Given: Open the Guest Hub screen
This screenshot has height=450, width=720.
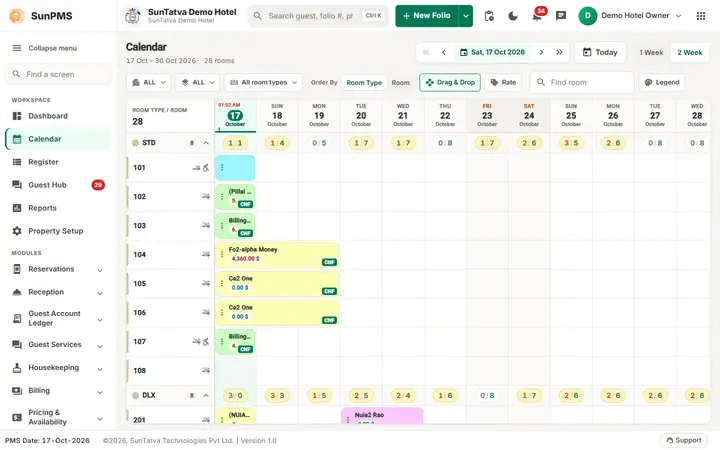Looking at the screenshot, I should [58, 185].
